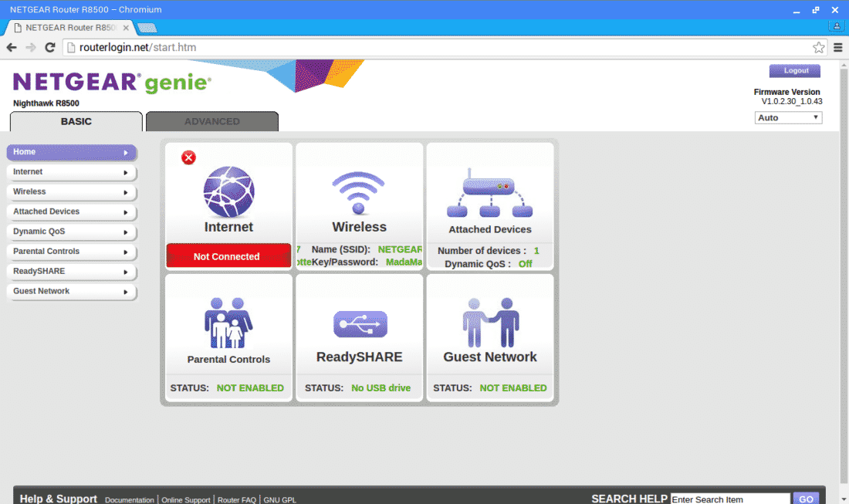Click the firmware version number text
This screenshot has width=849, height=504.
pos(792,101)
